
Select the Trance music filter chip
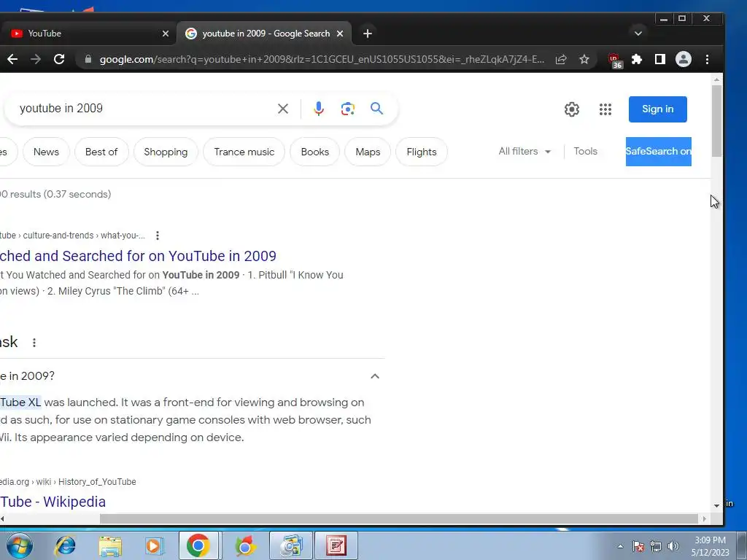pos(244,152)
